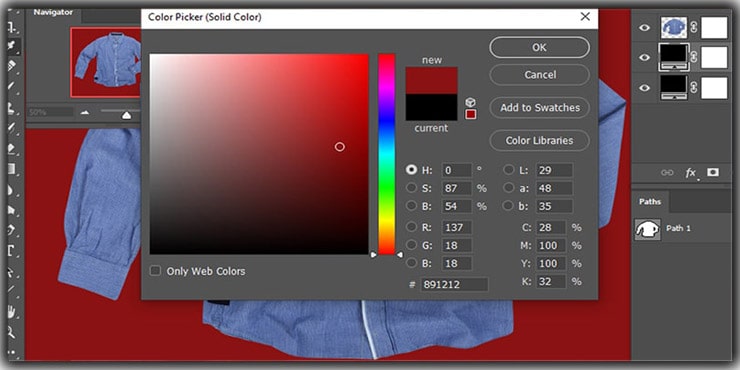
Task: Select the H hue radio button
Action: click(412, 169)
